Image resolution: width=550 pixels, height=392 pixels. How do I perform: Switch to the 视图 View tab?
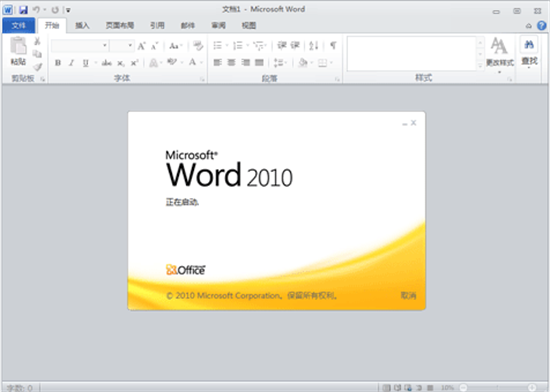click(249, 25)
